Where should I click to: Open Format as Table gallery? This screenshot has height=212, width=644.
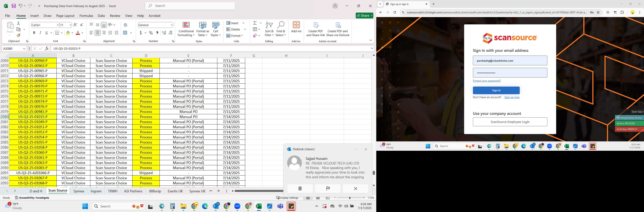coord(202,29)
